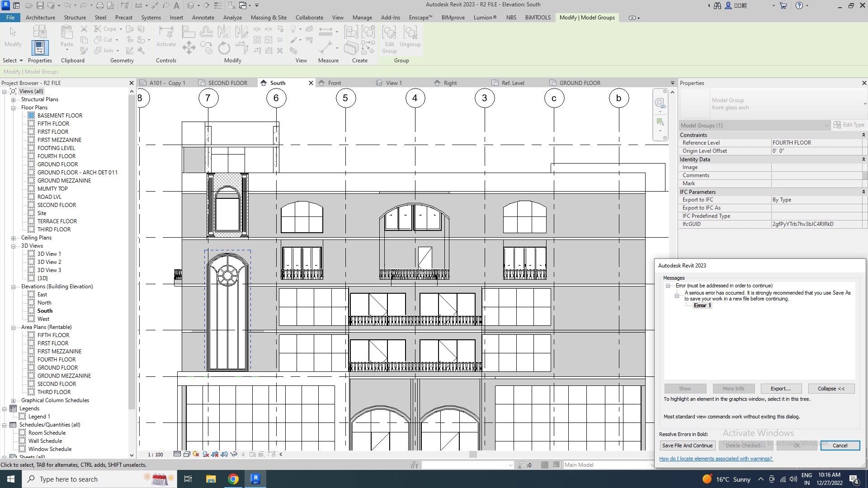
Task: Click the 1 : 100 view scale
Action: 156,455
